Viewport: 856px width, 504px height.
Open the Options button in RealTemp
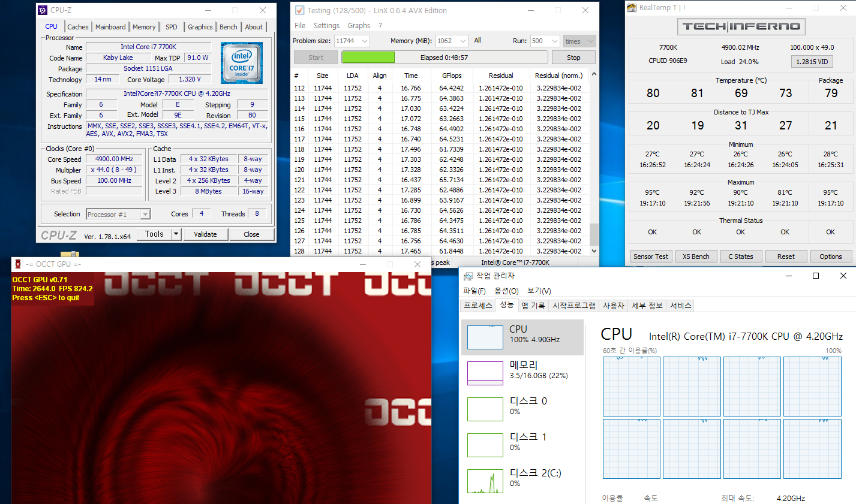pos(831,256)
